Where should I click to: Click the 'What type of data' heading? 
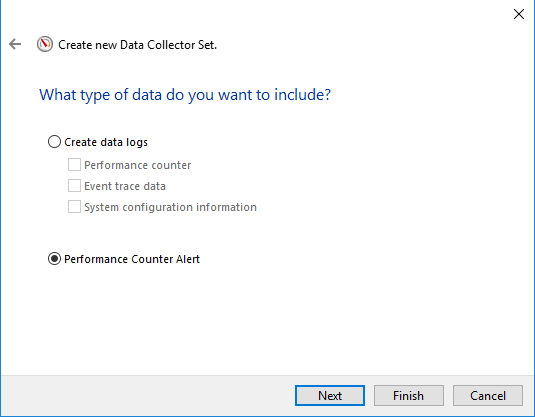185,95
